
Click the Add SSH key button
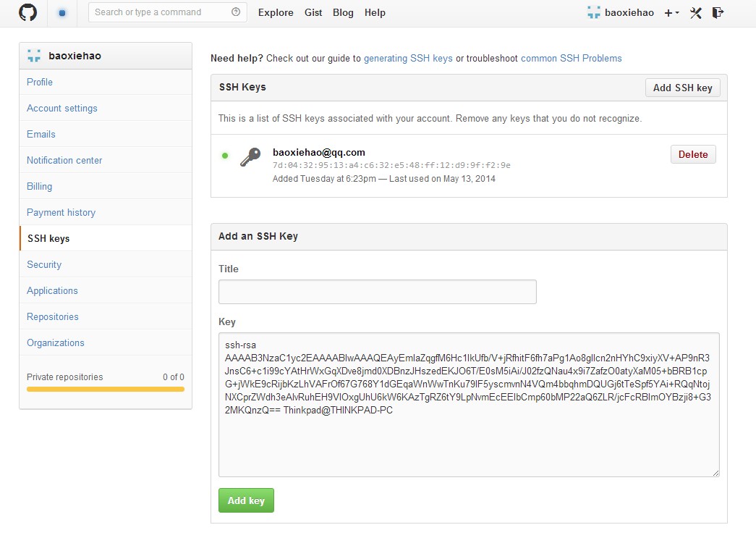point(682,88)
